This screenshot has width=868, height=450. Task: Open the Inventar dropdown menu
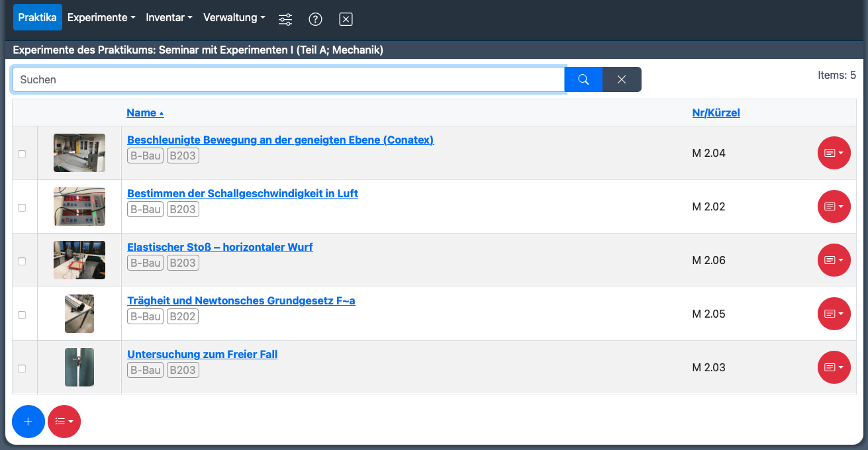(x=169, y=18)
